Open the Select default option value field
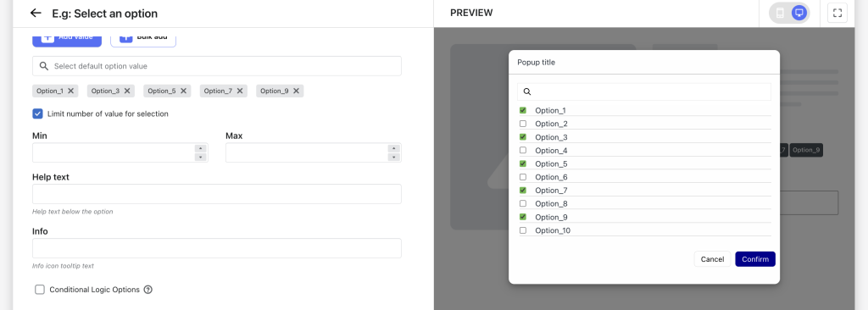The image size is (868, 310). (x=217, y=66)
